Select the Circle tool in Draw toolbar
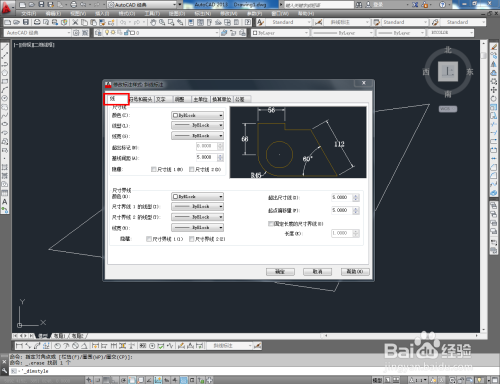The image size is (500, 384). [x=5, y=98]
